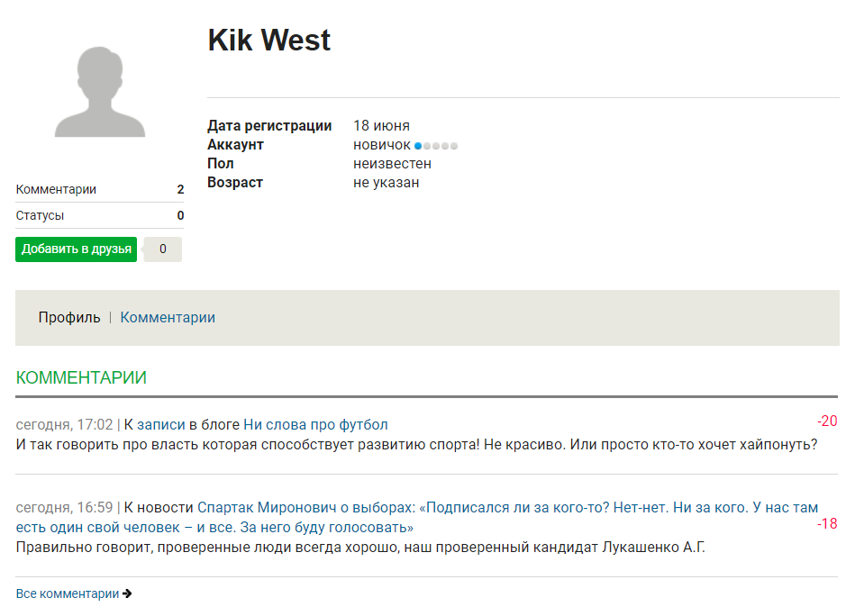Click the Добавить в друзья button
The image size is (855, 616).
click(x=76, y=249)
